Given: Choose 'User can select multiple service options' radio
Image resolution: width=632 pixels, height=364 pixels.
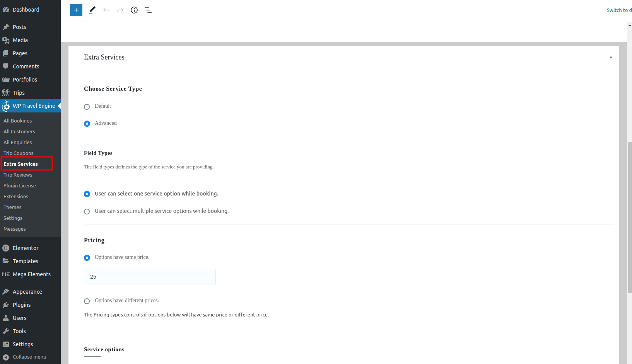Looking at the screenshot, I should click(x=87, y=211).
